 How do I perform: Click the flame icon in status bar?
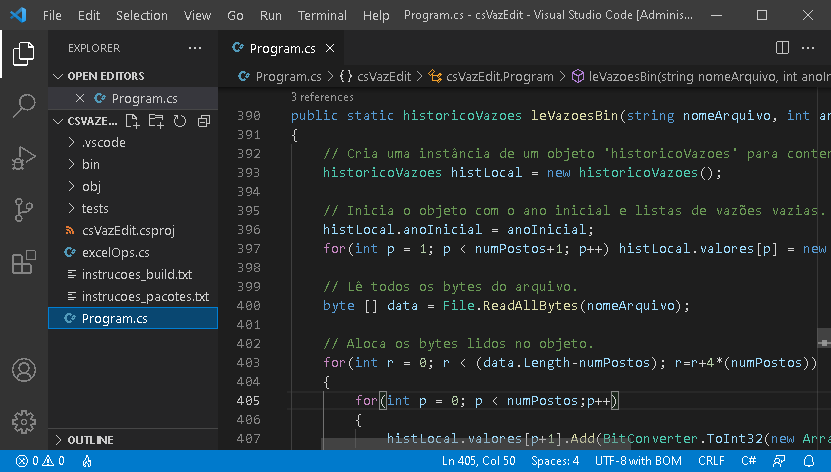pyautogui.click(x=87, y=461)
